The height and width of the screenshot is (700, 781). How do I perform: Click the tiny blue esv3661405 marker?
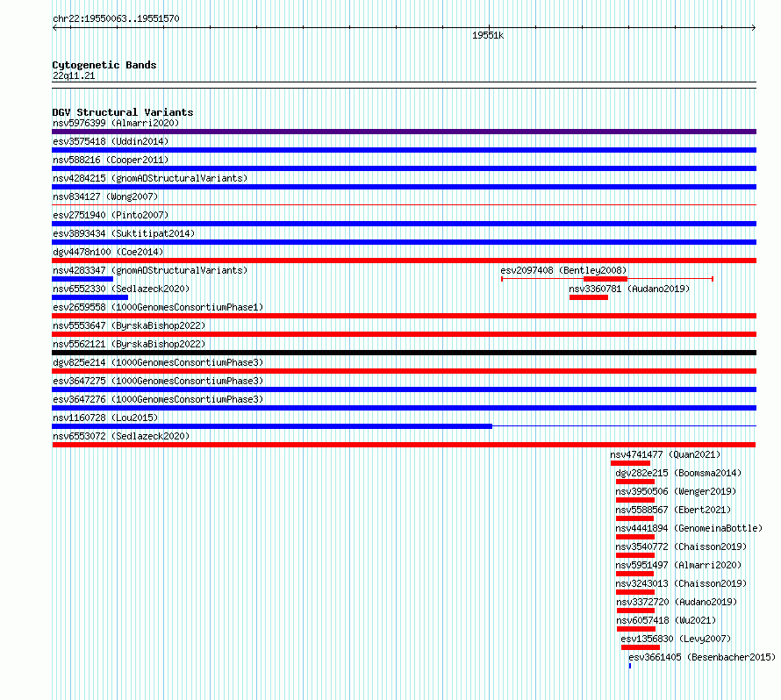[x=630, y=666]
